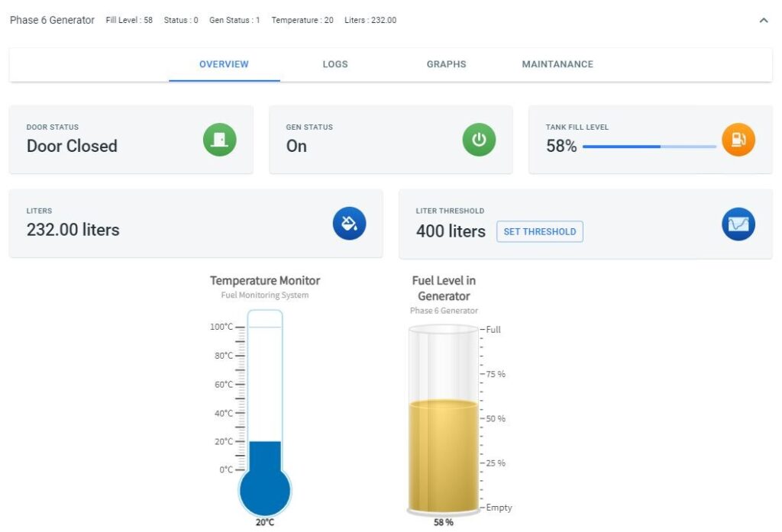
Task: Click the Set Threshold button
Action: pos(540,231)
